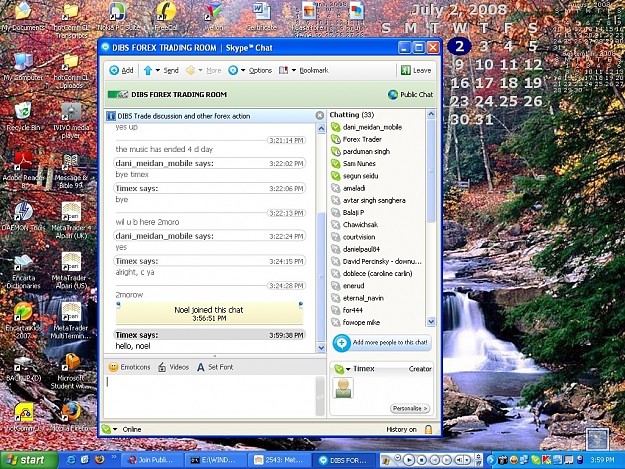625x469 pixels.
Task: Open My Computer on the desktop
Action: (x=23, y=67)
